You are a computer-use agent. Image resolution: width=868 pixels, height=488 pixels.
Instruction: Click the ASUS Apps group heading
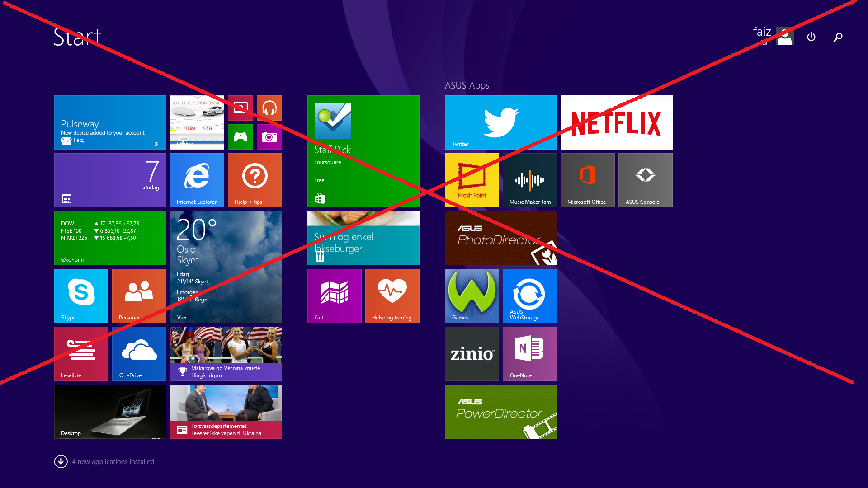pyautogui.click(x=467, y=85)
